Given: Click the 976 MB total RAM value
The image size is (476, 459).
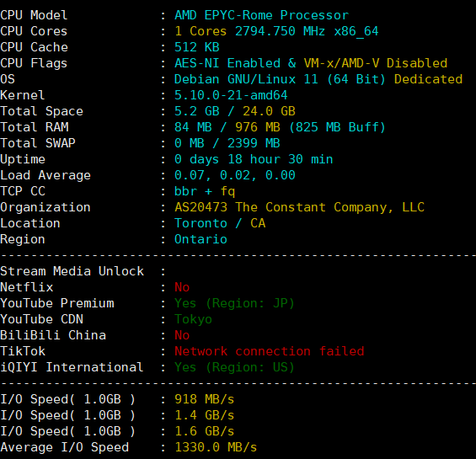Looking at the screenshot, I should [258, 127].
